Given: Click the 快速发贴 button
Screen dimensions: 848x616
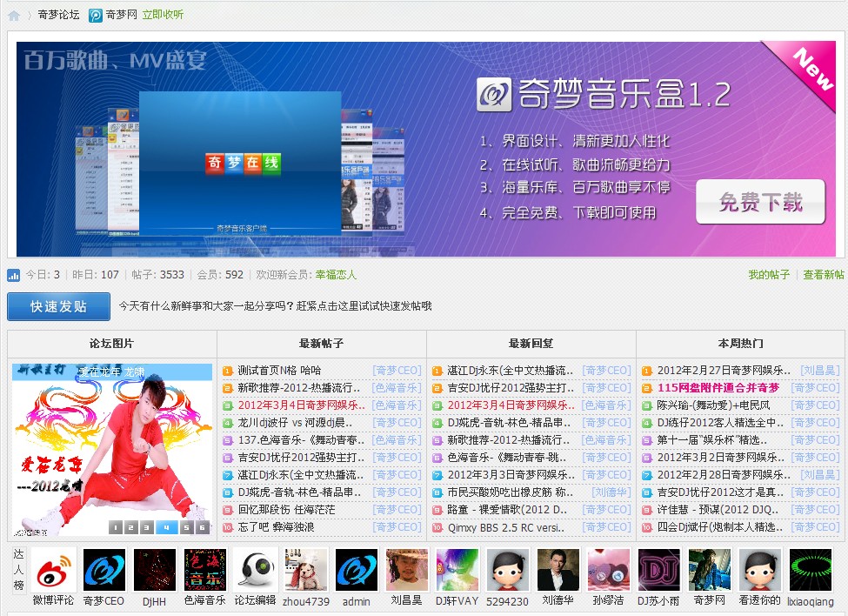Looking at the screenshot, I should pyautogui.click(x=58, y=306).
